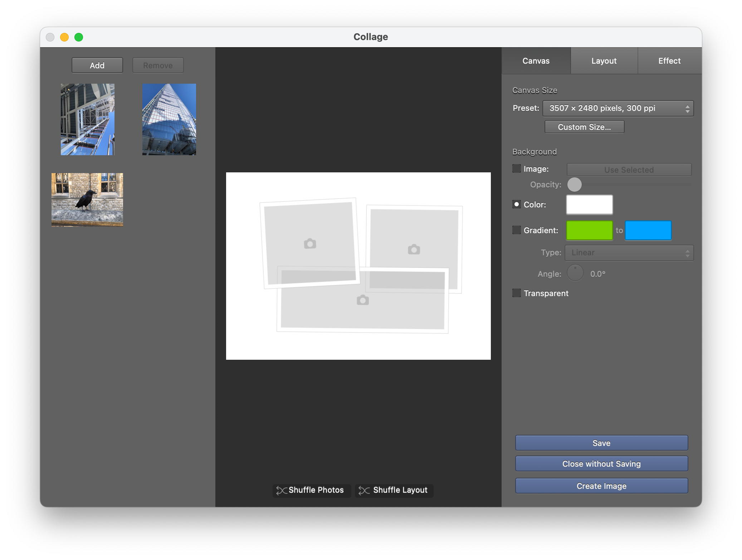Toggle the Image background checkbox
Screen dimensions: 742x560
517,169
